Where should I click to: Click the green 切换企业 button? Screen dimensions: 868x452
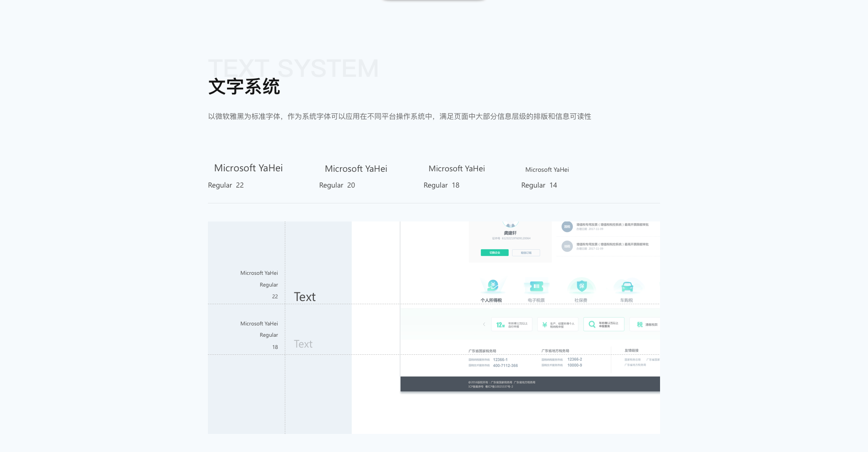pos(495,253)
